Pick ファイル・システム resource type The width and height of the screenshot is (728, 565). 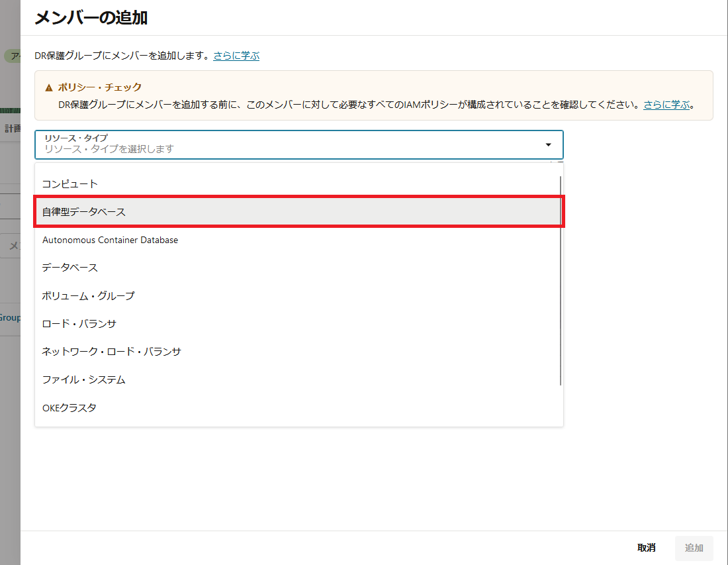click(x=83, y=380)
